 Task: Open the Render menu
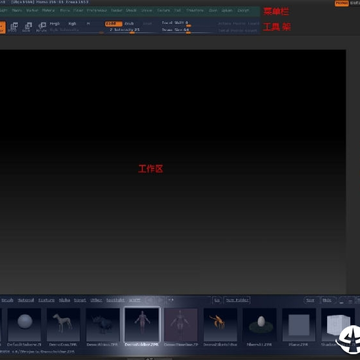point(117,10)
